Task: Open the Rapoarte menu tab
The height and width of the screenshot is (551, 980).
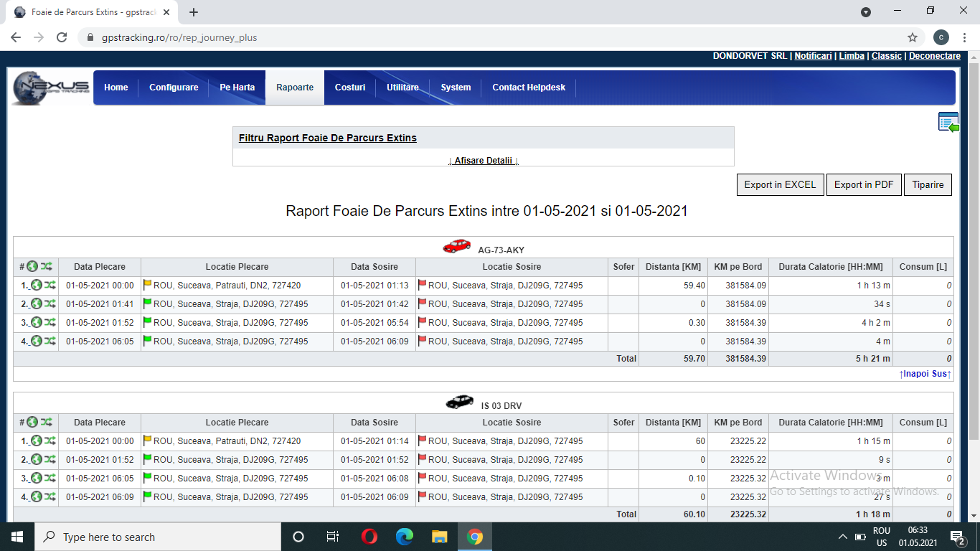Action: [x=295, y=88]
